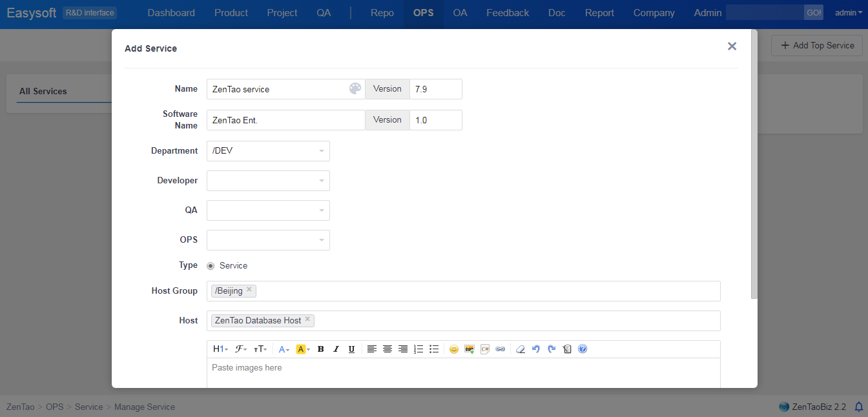Click the Software Name input field
Image resolution: width=868 pixels, height=417 pixels.
coord(285,120)
